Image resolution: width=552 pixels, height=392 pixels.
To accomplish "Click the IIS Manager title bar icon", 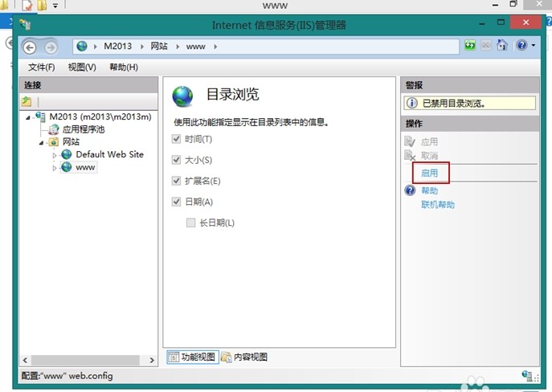I will click(x=25, y=25).
